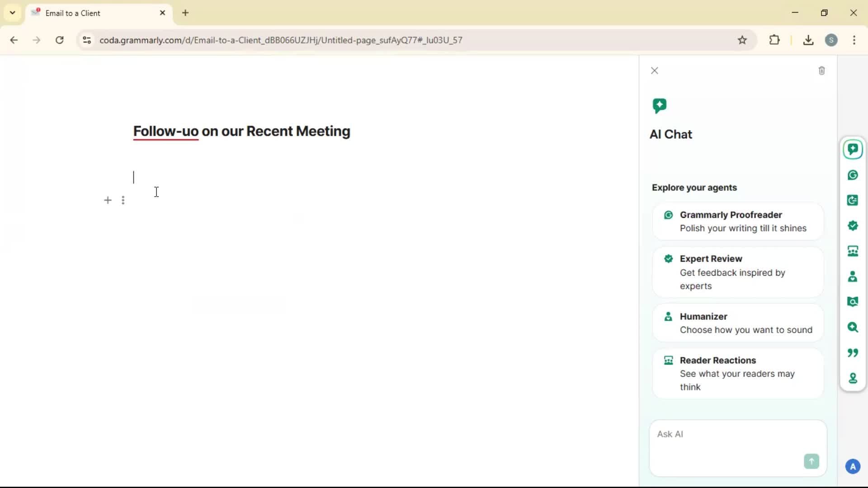Click the Humanizer person icon in the sidebar rail

853,277
